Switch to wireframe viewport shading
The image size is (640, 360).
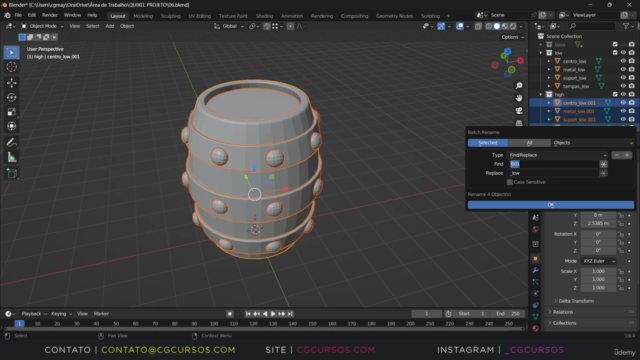pyautogui.click(x=489, y=26)
